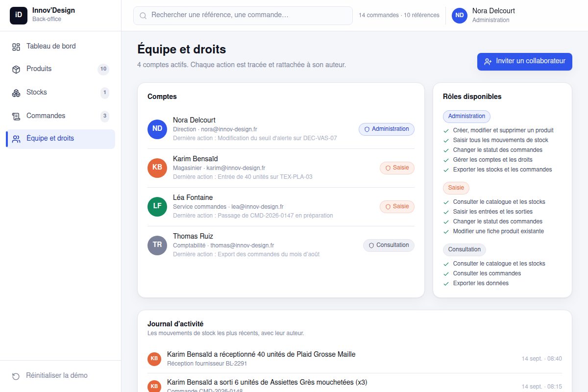Click the Tableau de bord grid icon
The image size is (588, 392).
pyautogui.click(x=16, y=47)
